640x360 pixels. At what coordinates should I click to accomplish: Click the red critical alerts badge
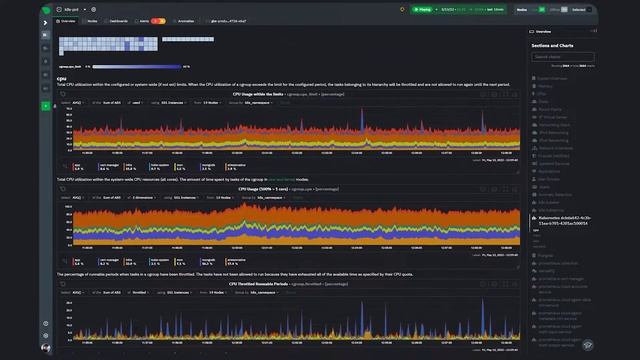pos(155,21)
